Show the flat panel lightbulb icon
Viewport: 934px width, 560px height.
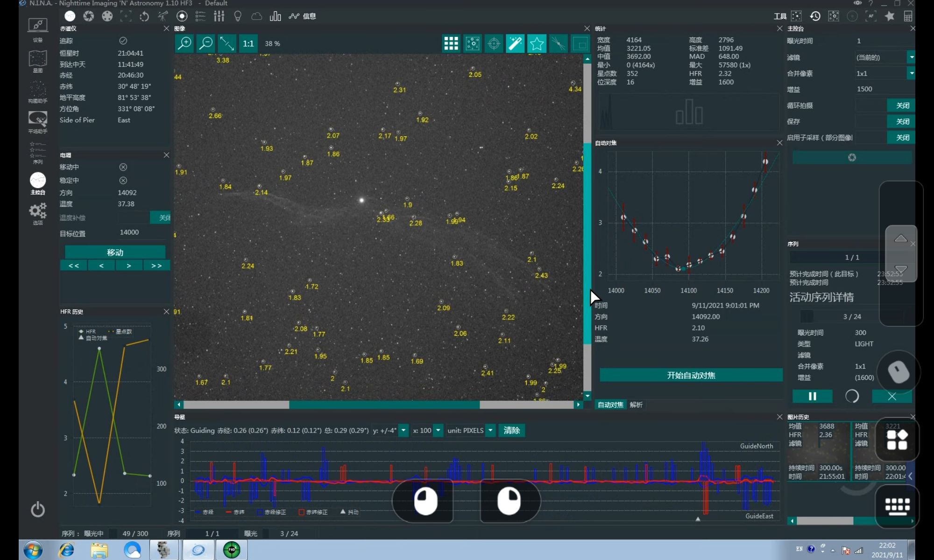(238, 16)
